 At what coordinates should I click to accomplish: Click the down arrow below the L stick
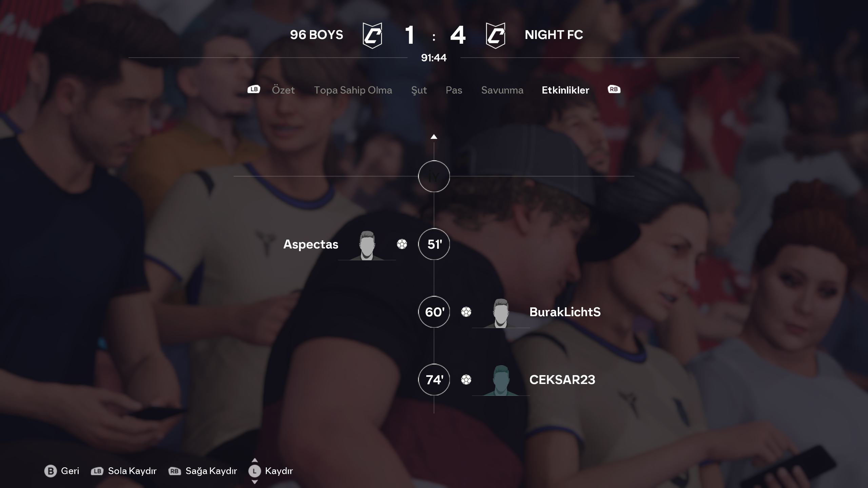point(255,482)
